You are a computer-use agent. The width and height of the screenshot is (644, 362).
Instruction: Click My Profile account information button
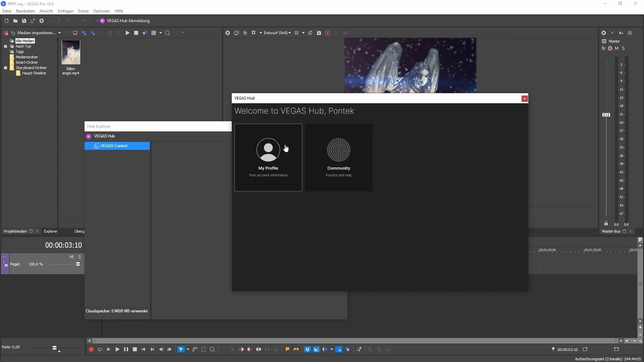[268, 157]
